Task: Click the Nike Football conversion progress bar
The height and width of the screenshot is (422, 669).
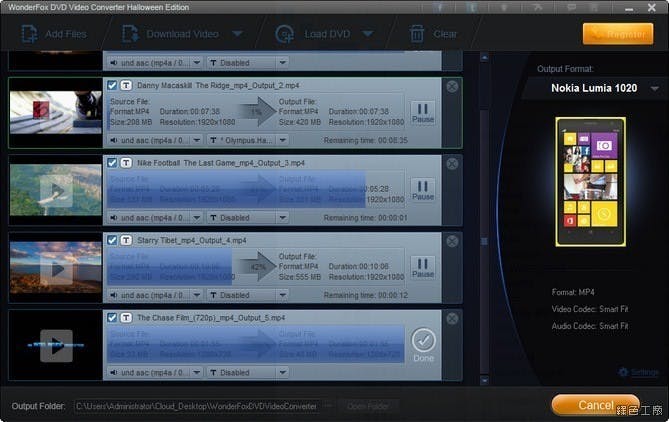Action: click(x=255, y=189)
